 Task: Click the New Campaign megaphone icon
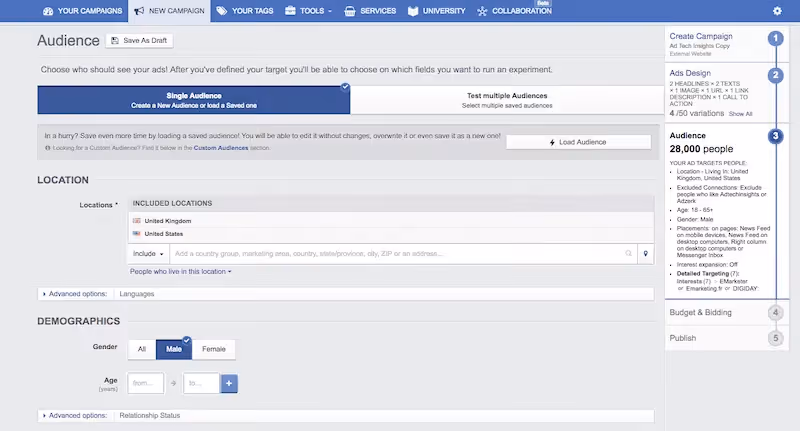(x=139, y=11)
